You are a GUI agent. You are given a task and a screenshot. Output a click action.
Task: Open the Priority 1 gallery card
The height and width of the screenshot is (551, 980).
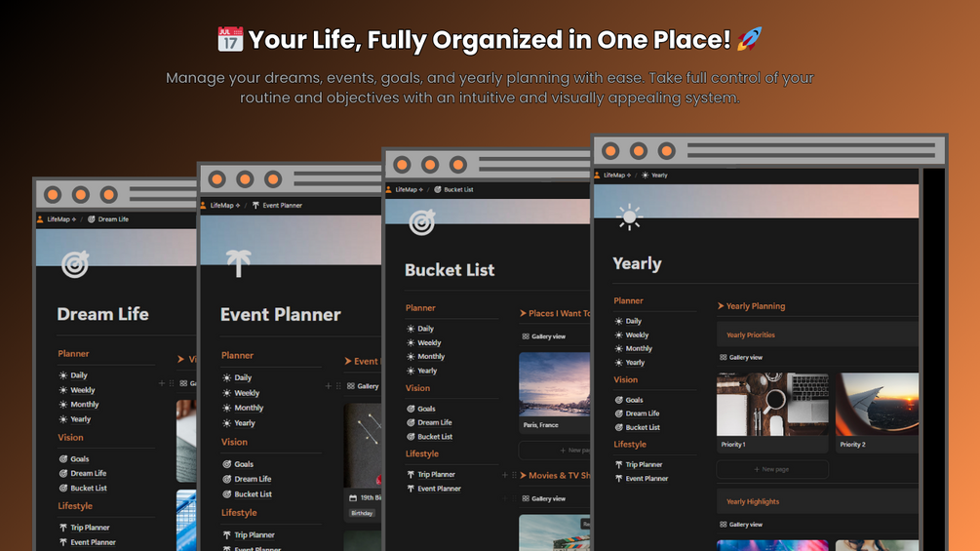772,413
